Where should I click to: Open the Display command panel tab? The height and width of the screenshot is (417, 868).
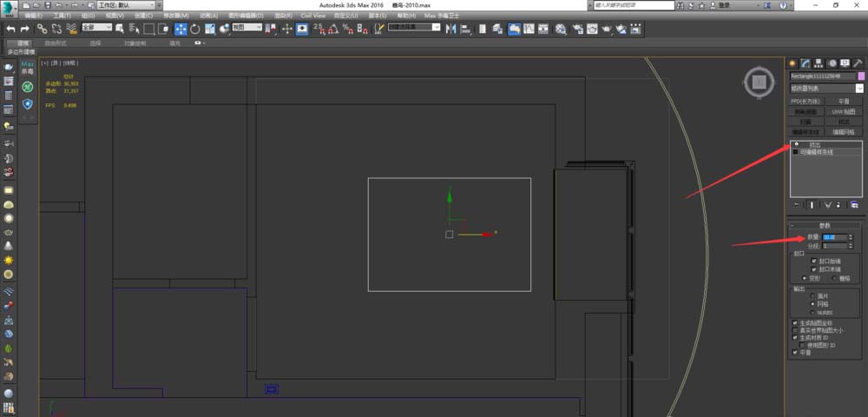click(x=845, y=63)
